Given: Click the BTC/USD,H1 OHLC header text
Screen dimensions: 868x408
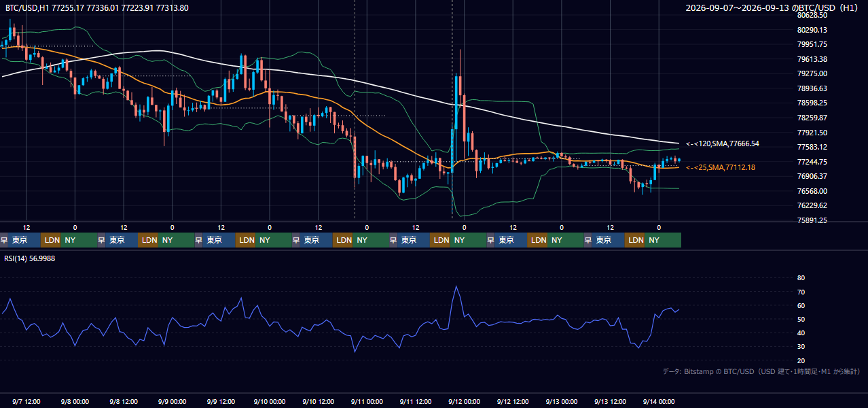Looking at the screenshot, I should pyautogui.click(x=97, y=7).
